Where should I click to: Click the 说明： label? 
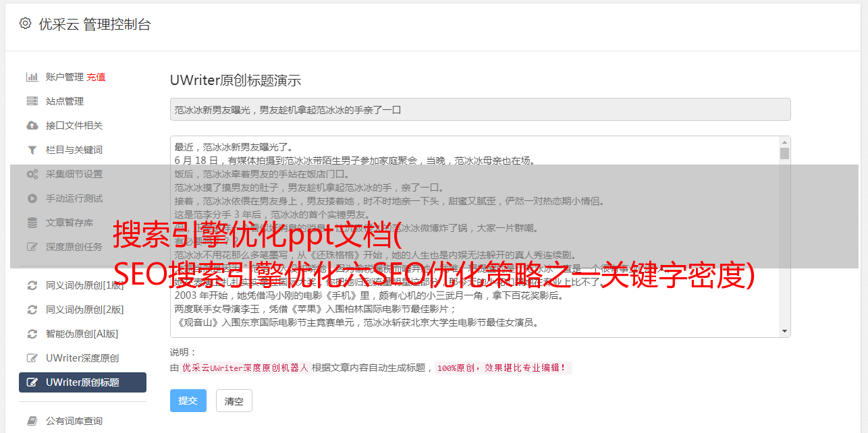[183, 352]
